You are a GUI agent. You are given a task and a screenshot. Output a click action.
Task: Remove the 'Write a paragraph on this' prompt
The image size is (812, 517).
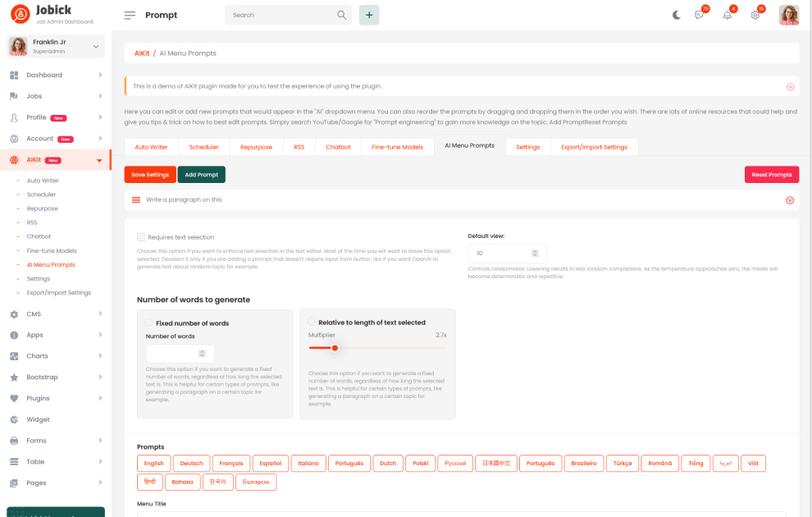(x=790, y=200)
